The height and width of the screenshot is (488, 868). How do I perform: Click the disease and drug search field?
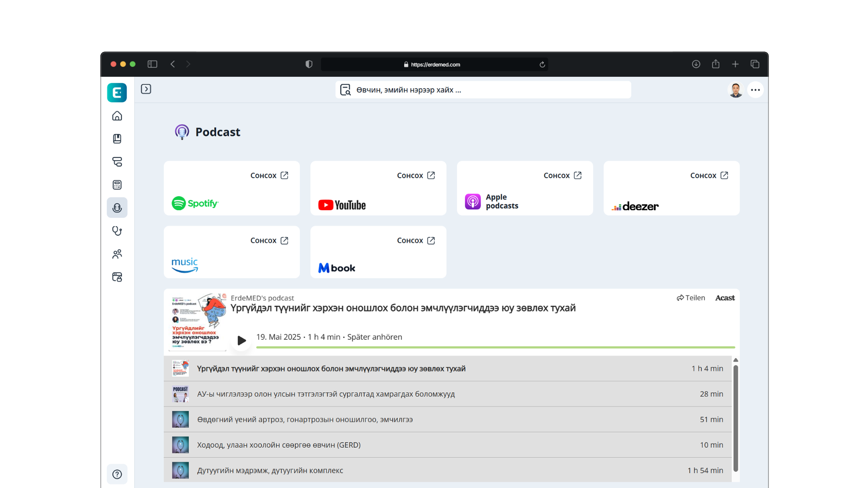(483, 90)
